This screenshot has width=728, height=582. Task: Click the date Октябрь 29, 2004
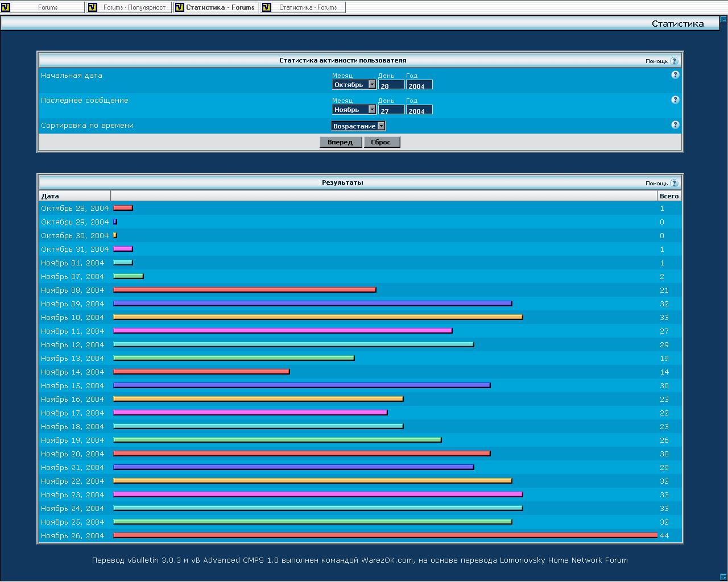click(x=75, y=222)
